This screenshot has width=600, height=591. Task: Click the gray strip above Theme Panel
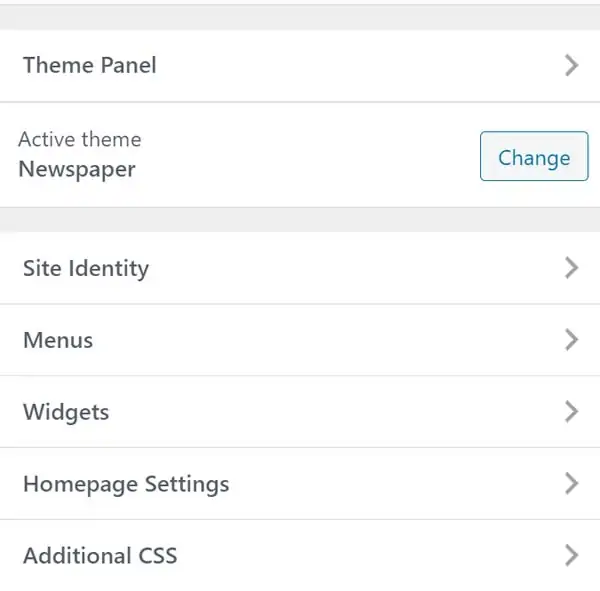(300, 17)
